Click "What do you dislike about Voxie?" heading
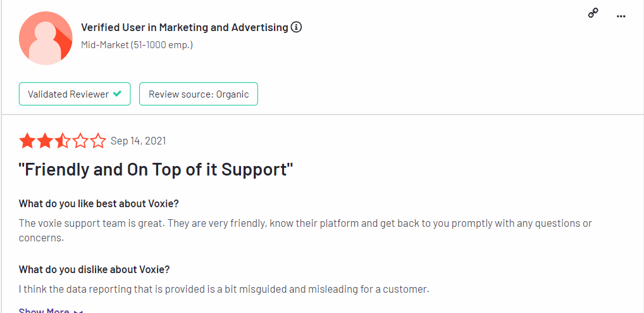Viewport: 644px width, 313px height. point(94,270)
